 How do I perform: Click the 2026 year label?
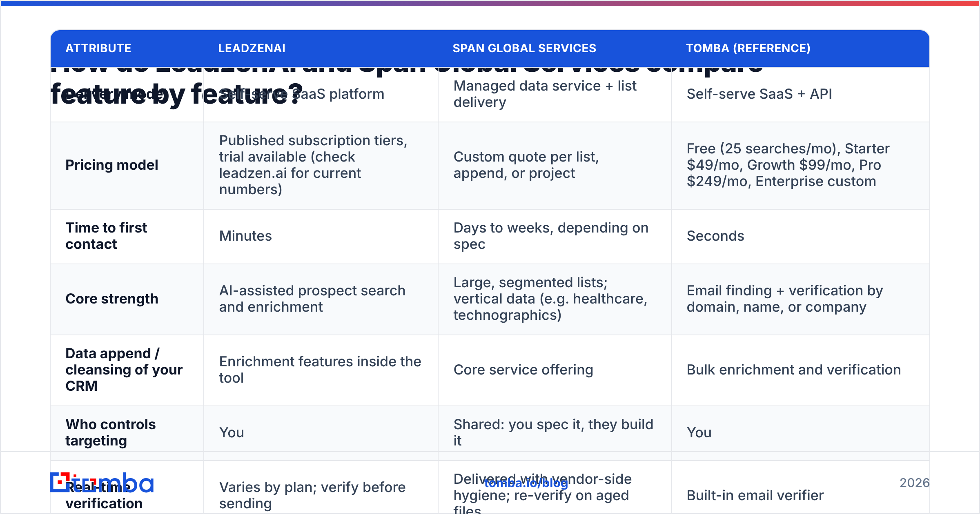click(914, 483)
